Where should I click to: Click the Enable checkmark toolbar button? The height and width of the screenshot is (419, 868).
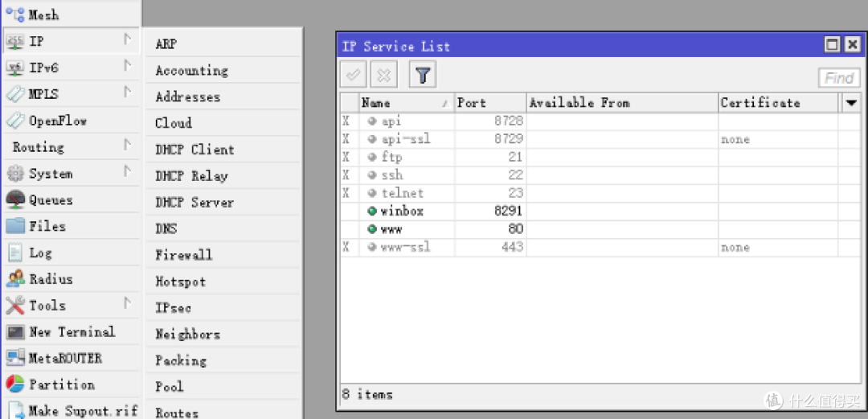[x=353, y=75]
